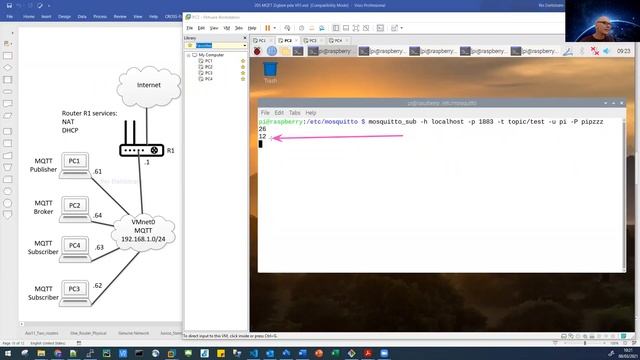Click the VMware pause virtual machine button

click(x=268, y=28)
